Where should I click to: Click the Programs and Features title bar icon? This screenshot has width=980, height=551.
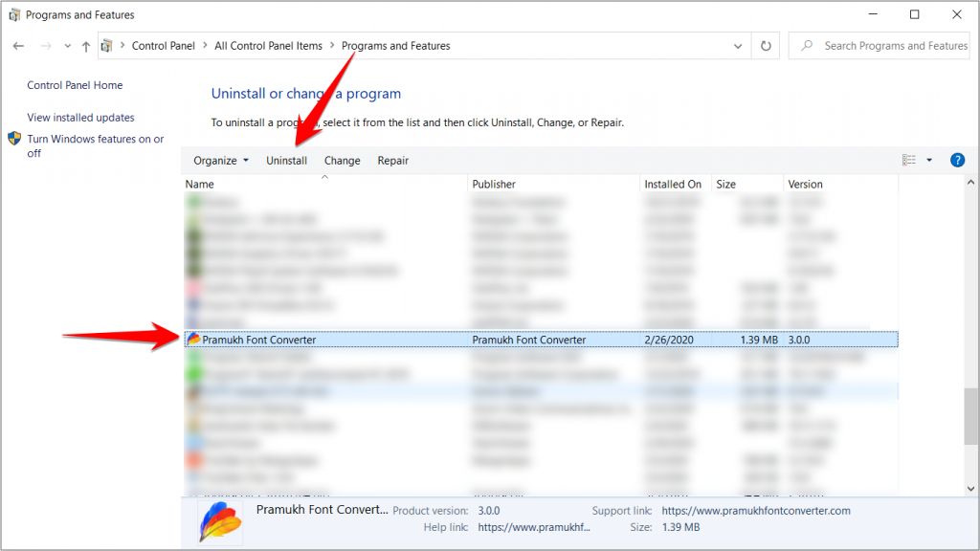click(x=14, y=14)
